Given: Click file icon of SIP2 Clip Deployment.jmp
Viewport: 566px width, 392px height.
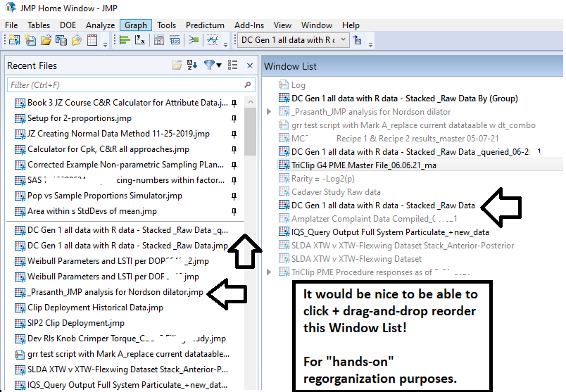Looking at the screenshot, I should 20,323.
